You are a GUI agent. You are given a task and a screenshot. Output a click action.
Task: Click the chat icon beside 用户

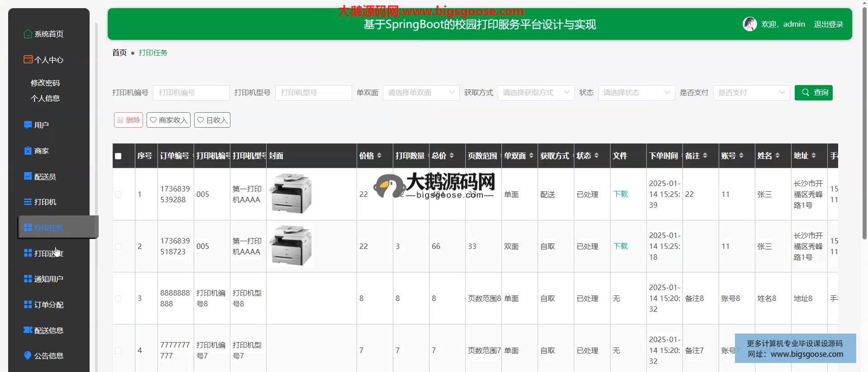pos(28,125)
